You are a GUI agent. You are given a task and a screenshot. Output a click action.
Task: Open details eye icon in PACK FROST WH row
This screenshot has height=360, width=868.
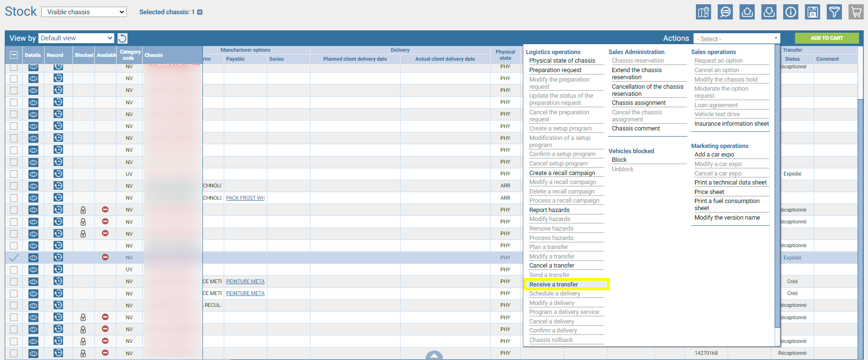coord(33,198)
